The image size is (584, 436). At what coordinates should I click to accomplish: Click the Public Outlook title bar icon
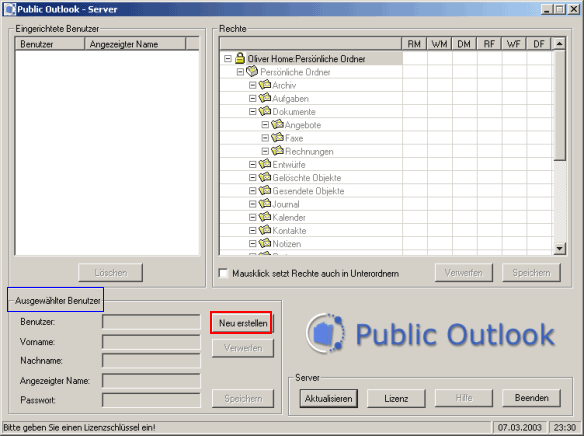pos(9,9)
